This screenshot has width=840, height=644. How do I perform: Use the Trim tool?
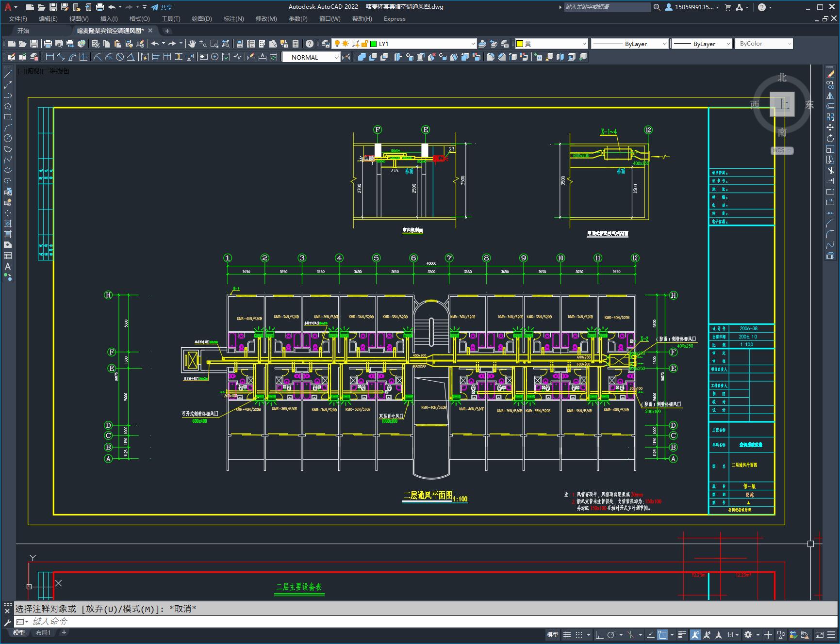[830, 170]
